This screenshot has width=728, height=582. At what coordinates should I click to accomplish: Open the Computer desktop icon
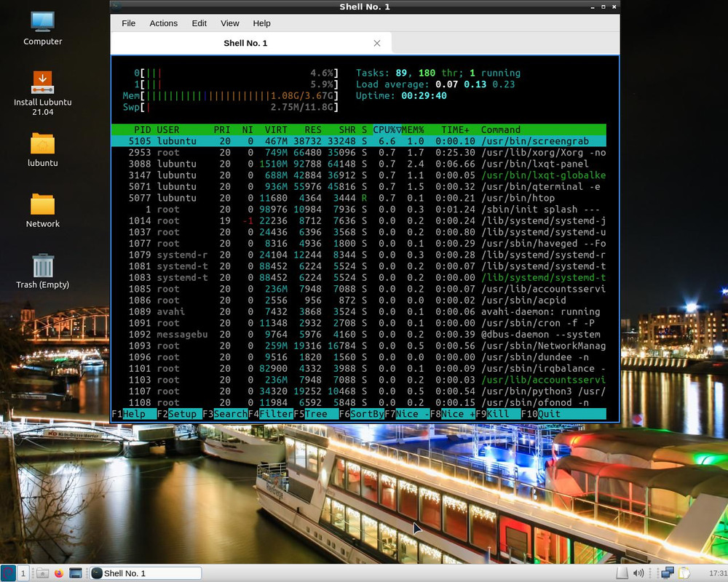[43, 28]
